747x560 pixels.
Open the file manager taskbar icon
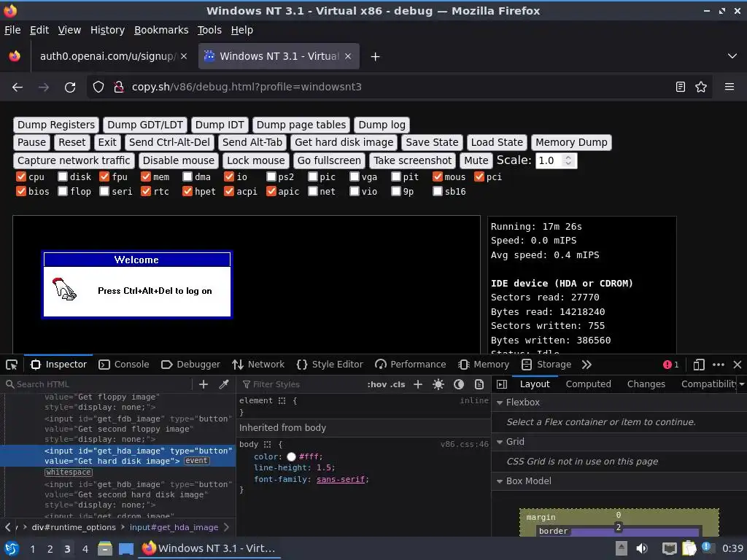pyautogui.click(x=105, y=548)
